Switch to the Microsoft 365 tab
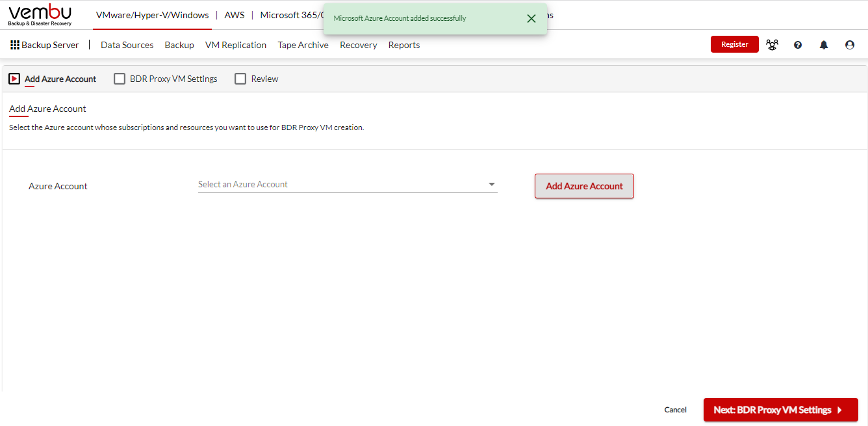The image size is (868, 426). pos(292,15)
